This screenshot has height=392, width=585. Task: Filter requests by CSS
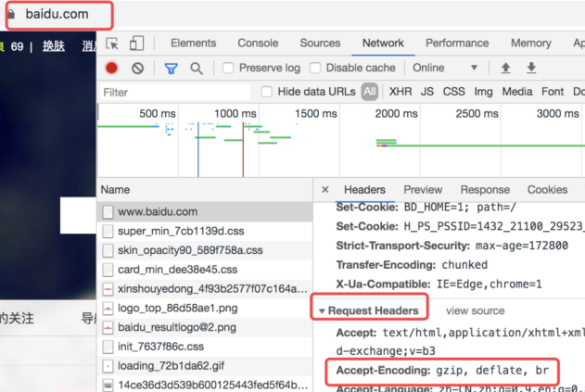coord(453,92)
